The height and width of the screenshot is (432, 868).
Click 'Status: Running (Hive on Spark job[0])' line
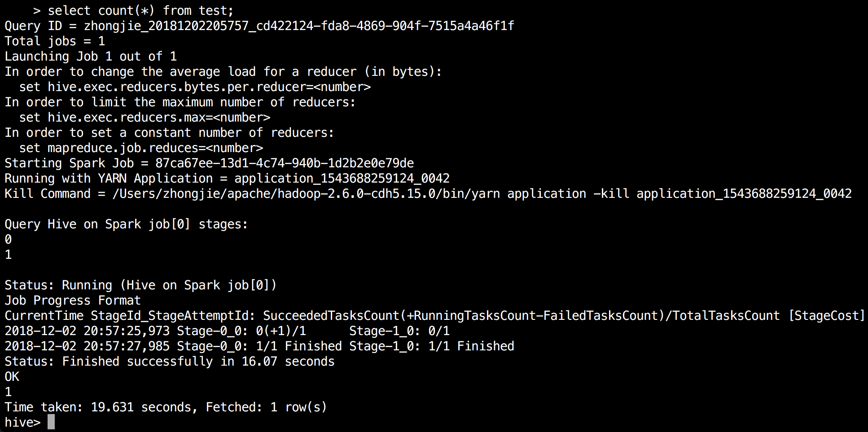[x=140, y=285]
